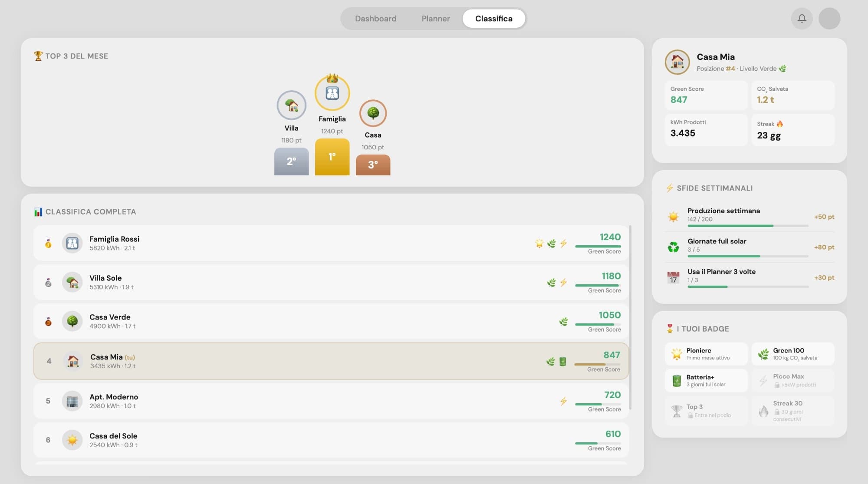Select the Casa Mia (tu) row
The image size is (868, 484).
pos(331,361)
